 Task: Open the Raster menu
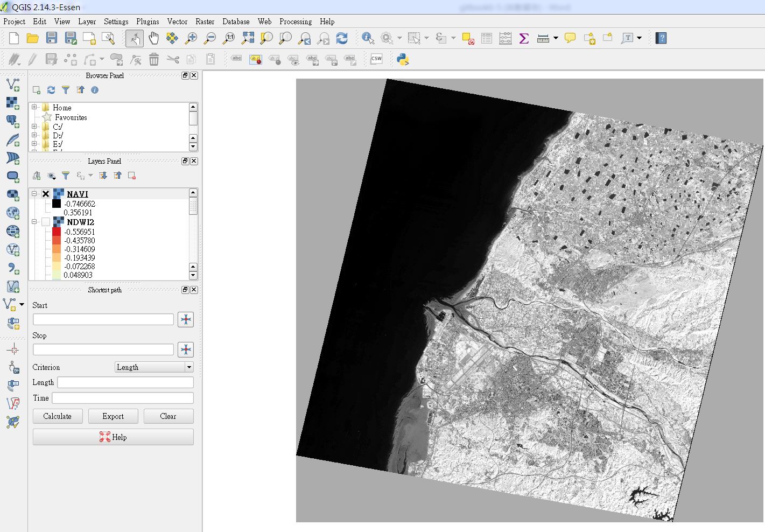point(205,22)
